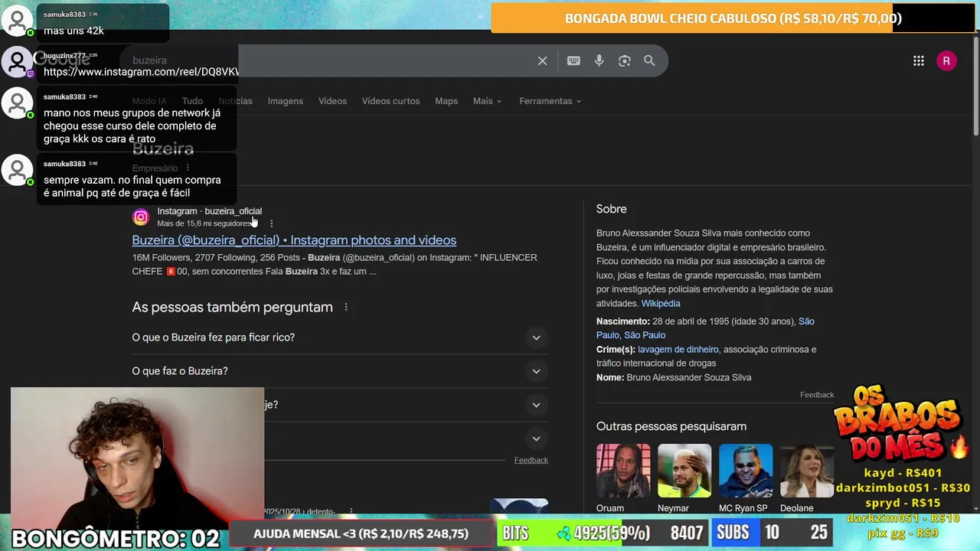Open Buzeira (@buzeira_oficial) Instagram photos and videos link
Screen dimensions: 980x551
[x=294, y=240]
